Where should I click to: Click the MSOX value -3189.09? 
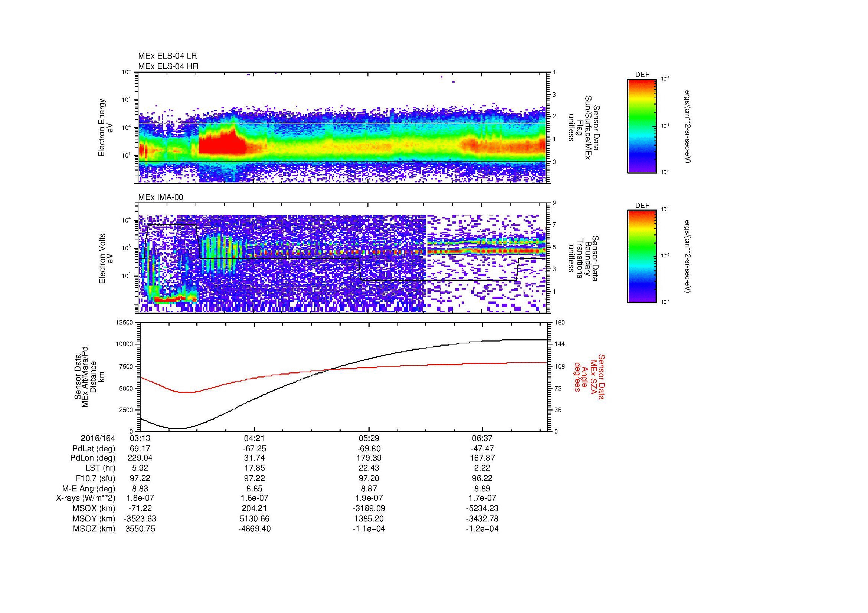click(369, 508)
